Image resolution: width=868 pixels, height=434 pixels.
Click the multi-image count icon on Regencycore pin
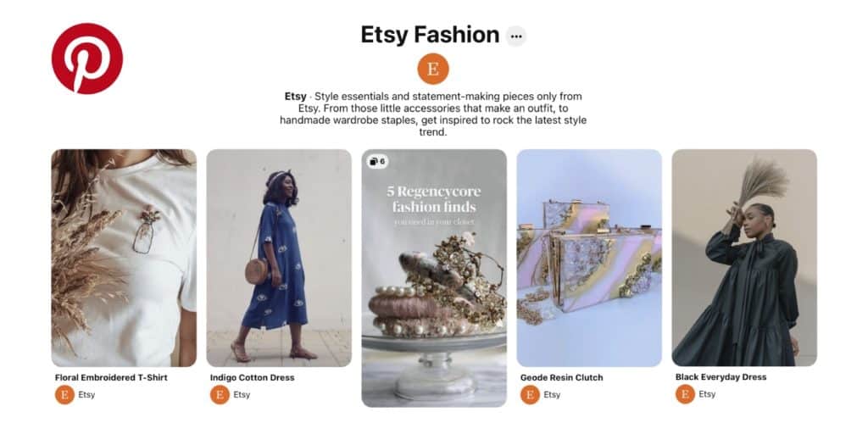click(x=377, y=161)
